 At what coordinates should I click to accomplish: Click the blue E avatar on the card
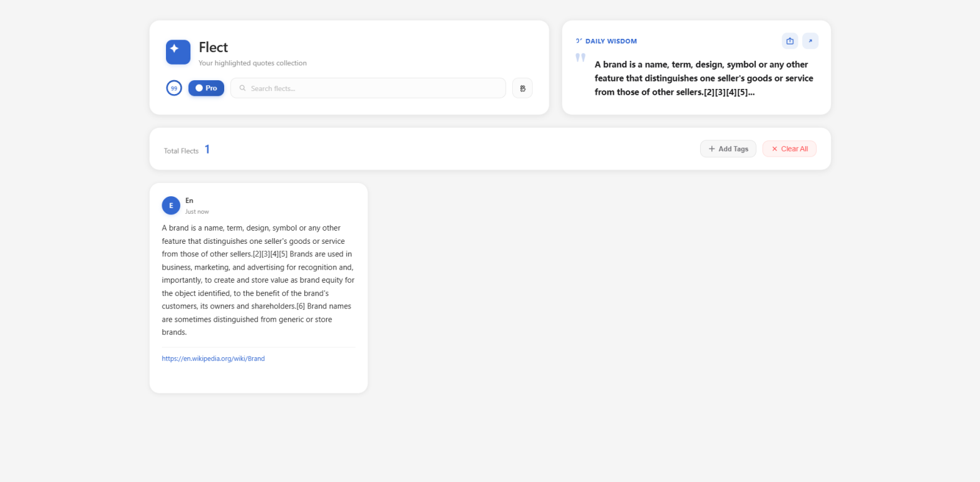tap(171, 206)
